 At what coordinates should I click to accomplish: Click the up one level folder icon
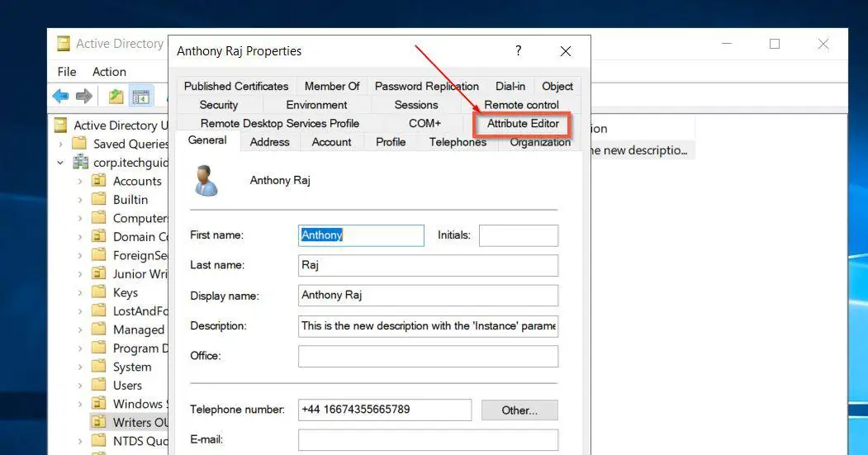coord(116,97)
